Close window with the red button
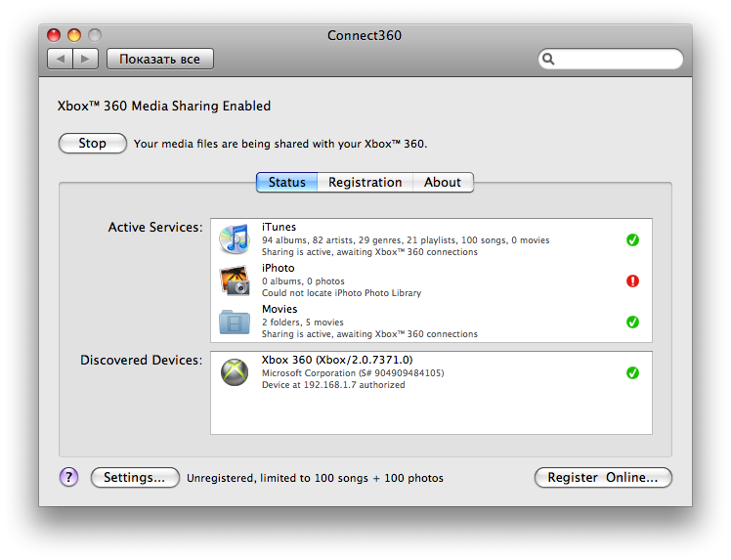 click(54, 35)
